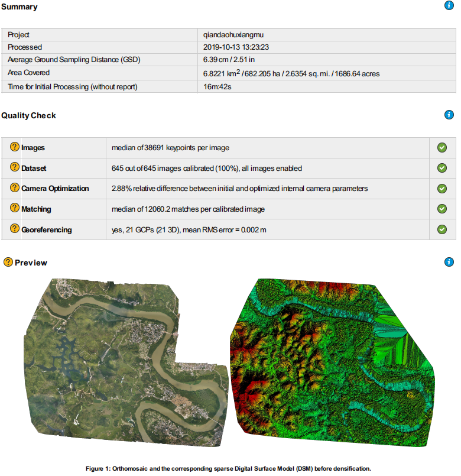Viewport: 461px width, 476px height.
Task: Select the Area Covered value cell
Action: click(291, 74)
